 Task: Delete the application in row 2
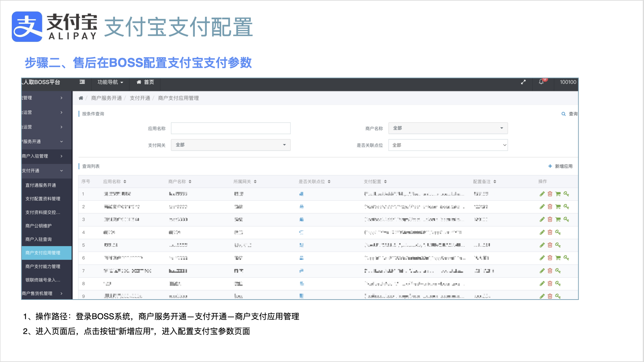point(550,207)
